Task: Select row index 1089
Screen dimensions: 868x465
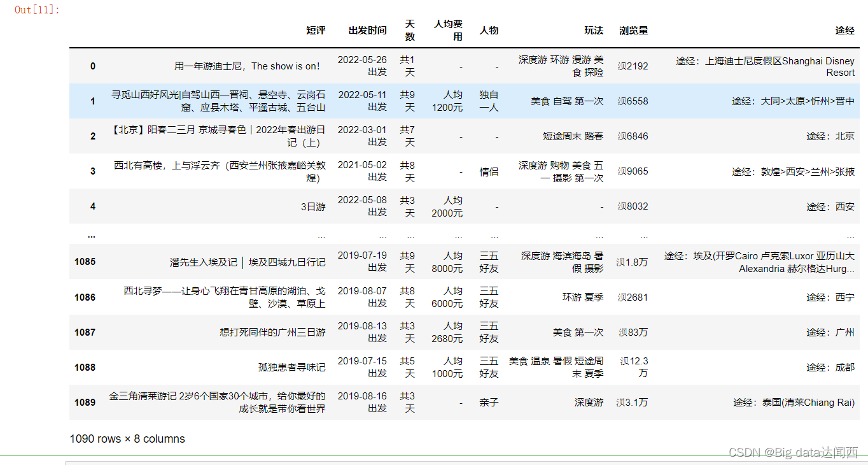Action: click(x=85, y=403)
